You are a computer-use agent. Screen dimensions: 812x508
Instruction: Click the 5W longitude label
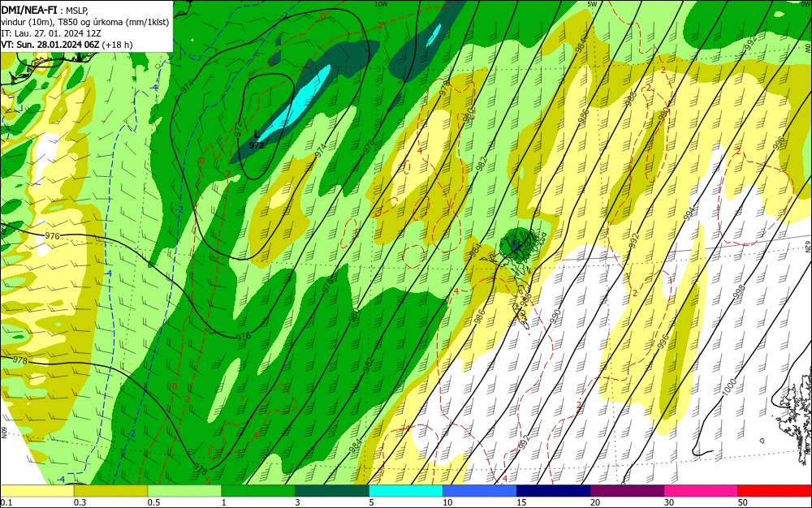click(x=593, y=3)
